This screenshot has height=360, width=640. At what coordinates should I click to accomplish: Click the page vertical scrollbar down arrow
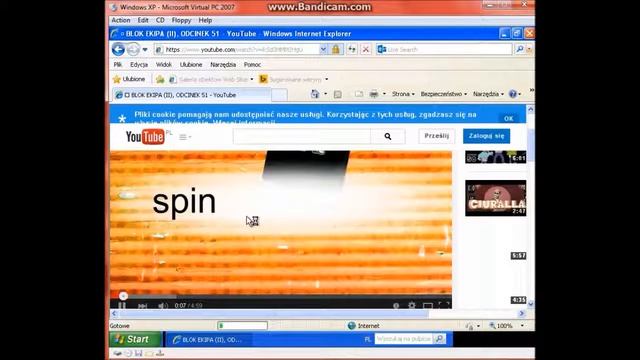coord(530,304)
